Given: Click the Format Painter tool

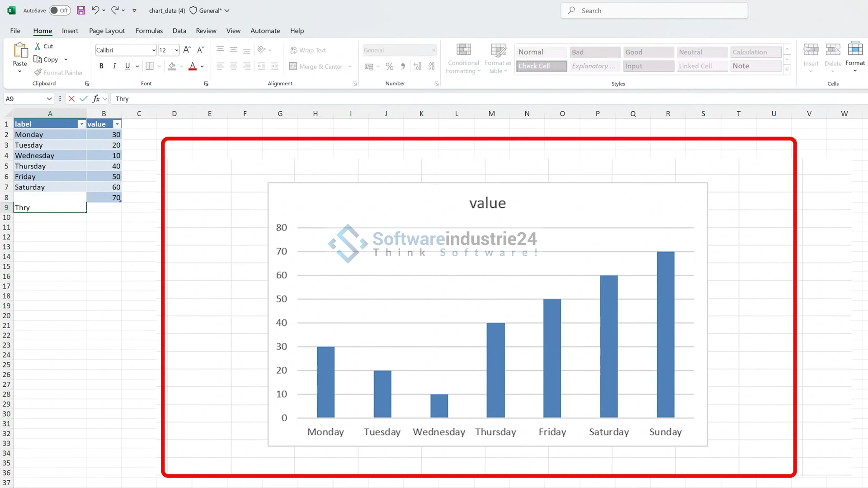Looking at the screenshot, I should click(x=59, y=72).
